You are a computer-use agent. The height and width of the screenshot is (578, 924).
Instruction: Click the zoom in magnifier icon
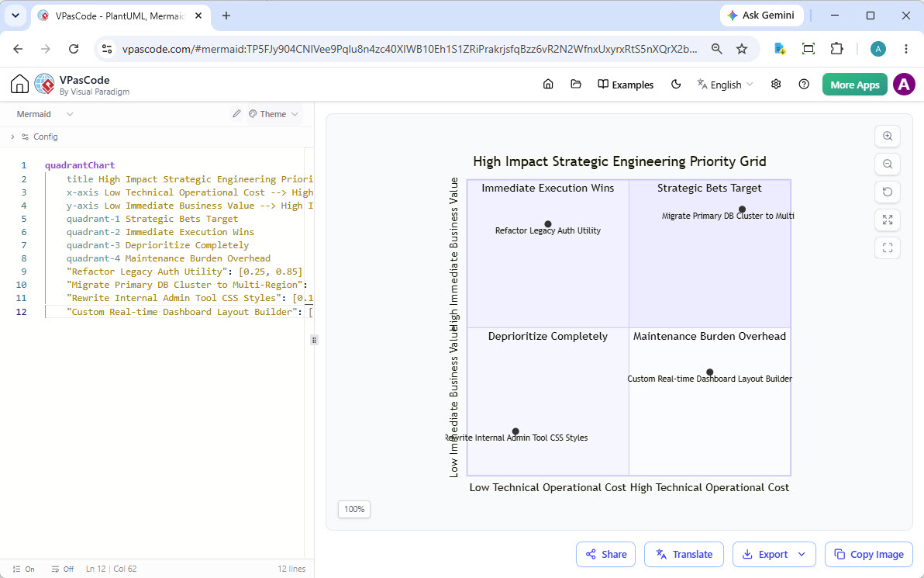tap(888, 137)
